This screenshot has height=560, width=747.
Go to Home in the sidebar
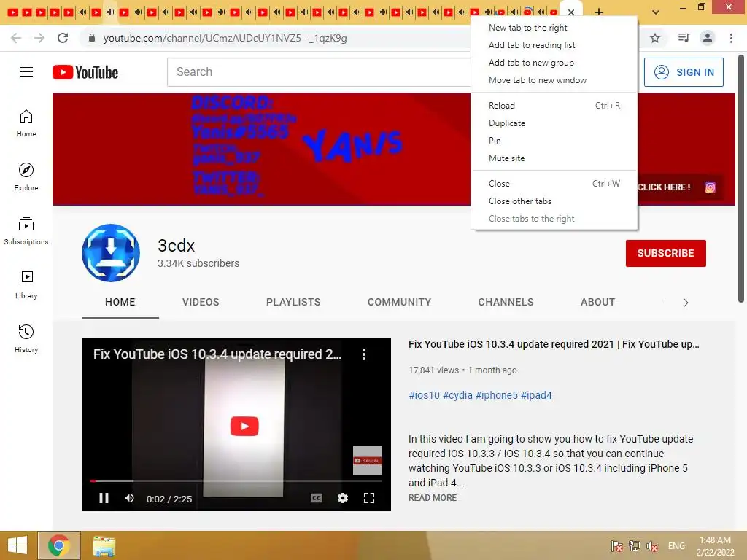tap(26, 122)
